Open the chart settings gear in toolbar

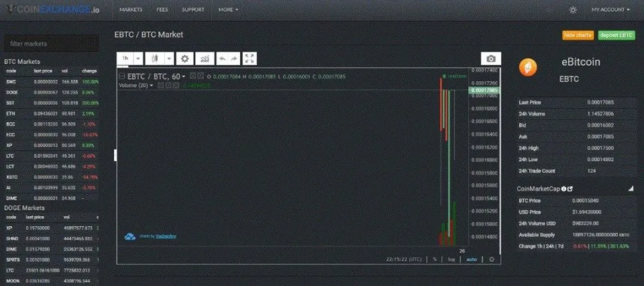(x=185, y=59)
